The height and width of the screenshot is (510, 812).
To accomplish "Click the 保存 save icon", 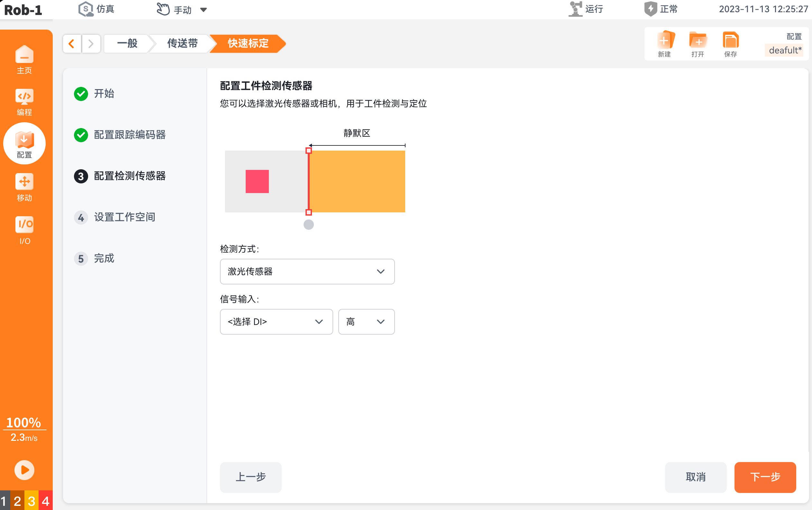I will [730, 41].
